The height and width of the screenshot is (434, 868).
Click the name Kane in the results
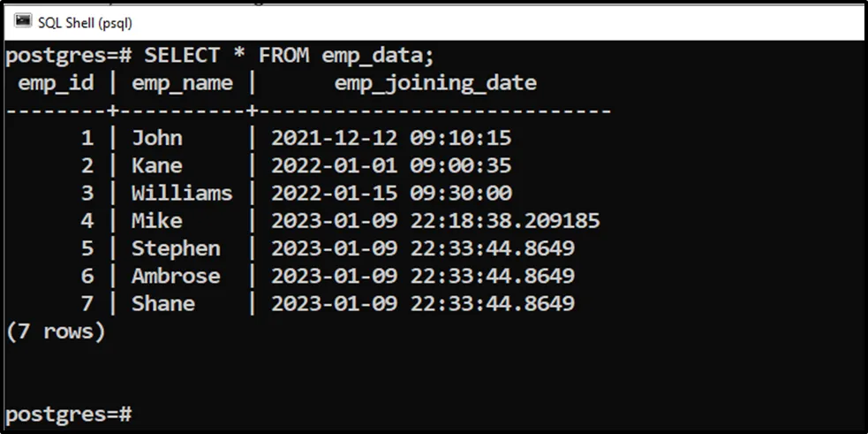[x=157, y=165]
